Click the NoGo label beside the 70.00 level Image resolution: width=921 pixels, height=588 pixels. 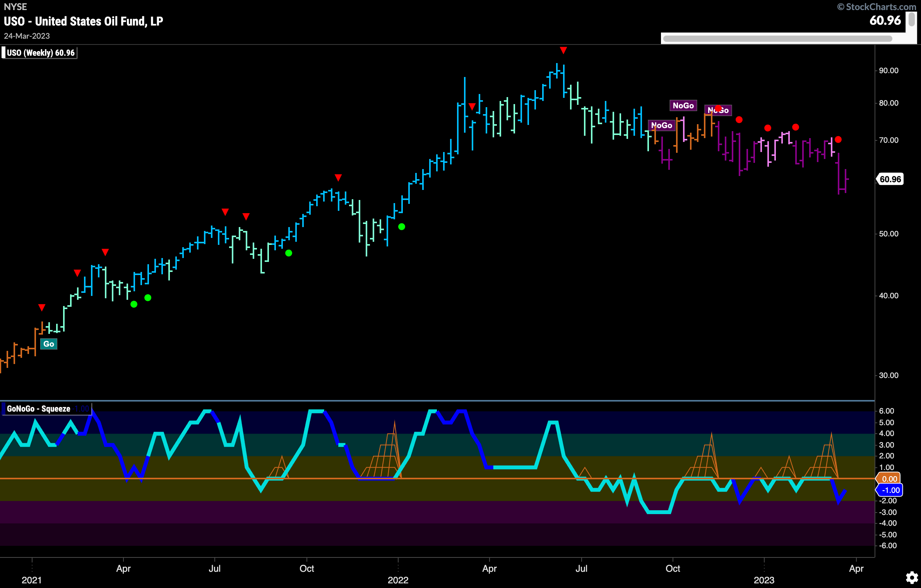tap(661, 125)
